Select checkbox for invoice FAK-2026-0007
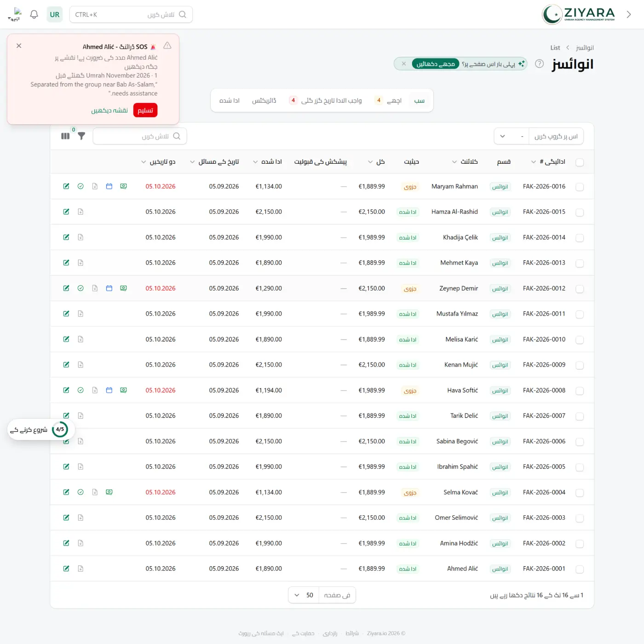Screen dimensions: 644x644 [x=580, y=416]
